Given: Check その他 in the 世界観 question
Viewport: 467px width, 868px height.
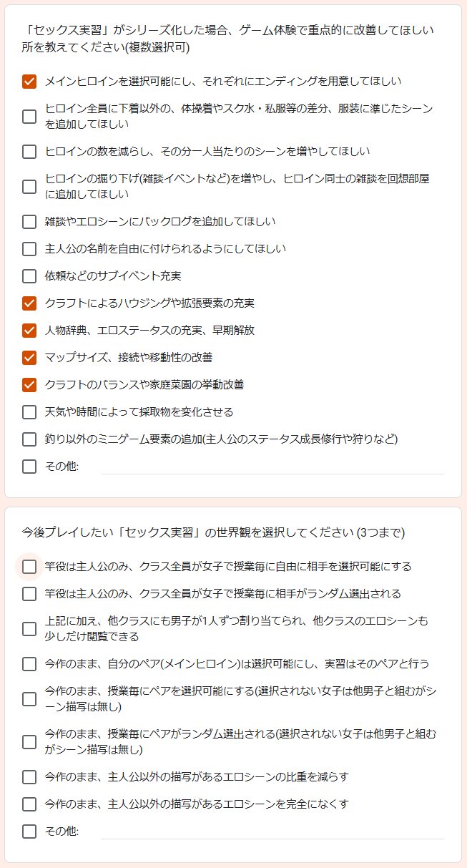Looking at the screenshot, I should [x=29, y=832].
